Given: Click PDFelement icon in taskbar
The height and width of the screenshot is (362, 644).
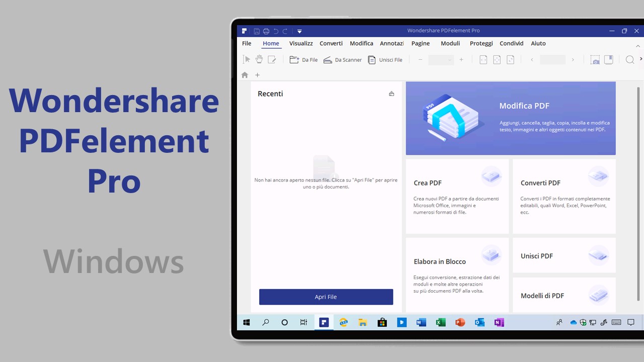Looking at the screenshot, I should (324, 323).
